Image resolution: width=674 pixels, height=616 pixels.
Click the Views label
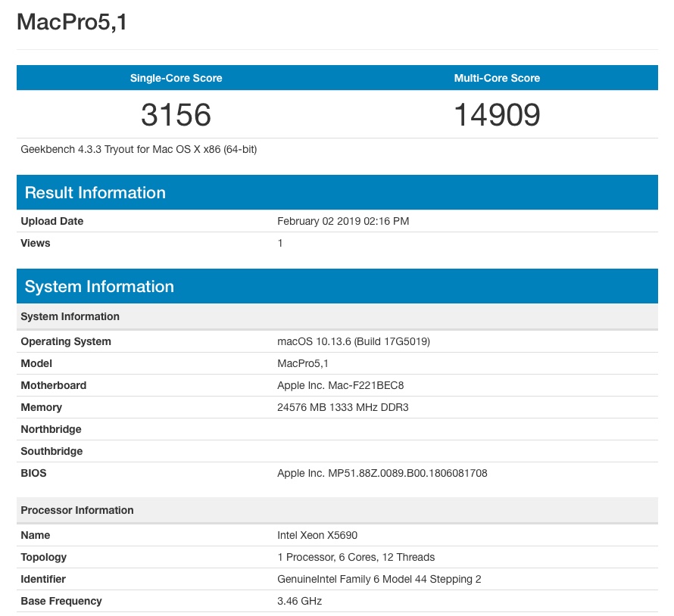pos(36,243)
